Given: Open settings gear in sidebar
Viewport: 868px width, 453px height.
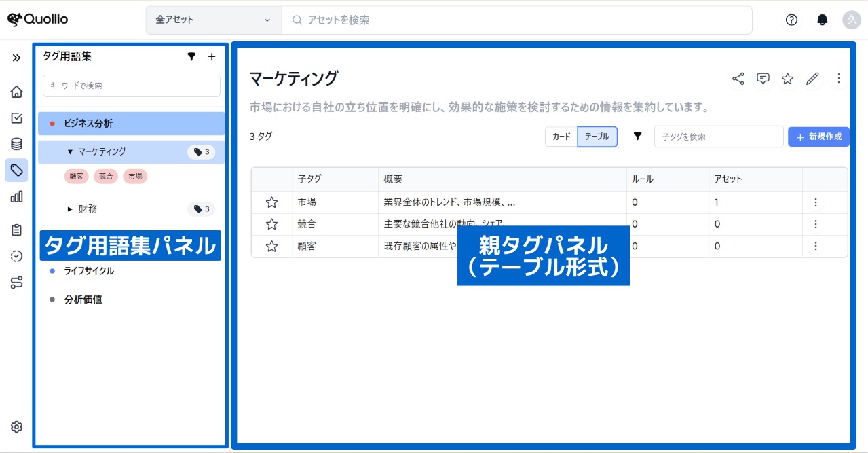Looking at the screenshot, I should pyautogui.click(x=16, y=427).
